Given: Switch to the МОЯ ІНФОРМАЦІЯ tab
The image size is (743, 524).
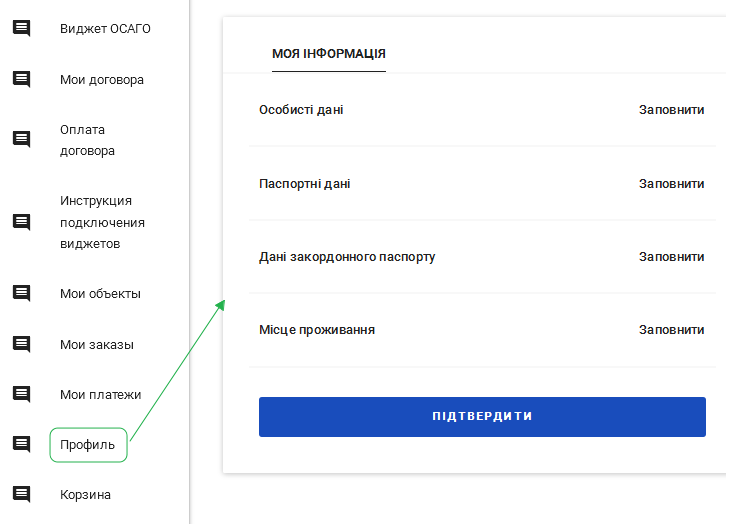Looking at the screenshot, I should tap(329, 53).
